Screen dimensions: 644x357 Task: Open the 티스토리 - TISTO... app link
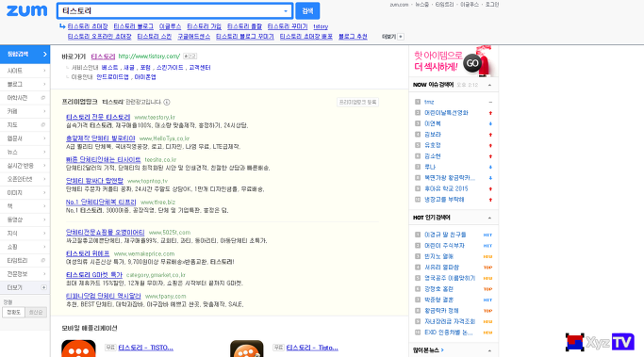pyautogui.click(x=146, y=348)
